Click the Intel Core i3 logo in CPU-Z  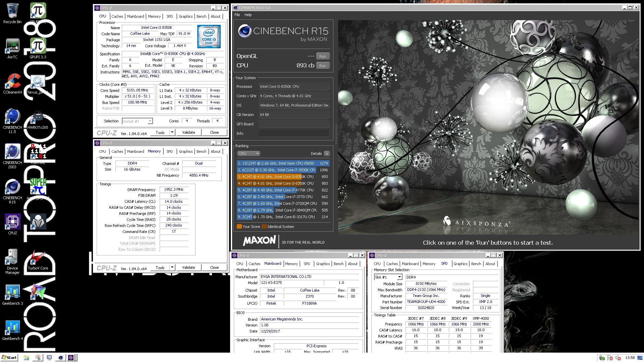tap(209, 37)
